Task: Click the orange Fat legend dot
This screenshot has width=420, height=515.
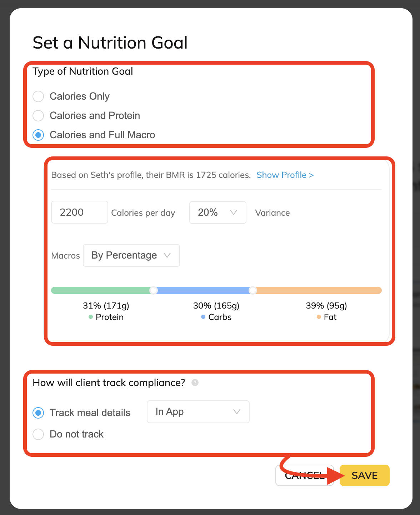Action: pos(319,317)
